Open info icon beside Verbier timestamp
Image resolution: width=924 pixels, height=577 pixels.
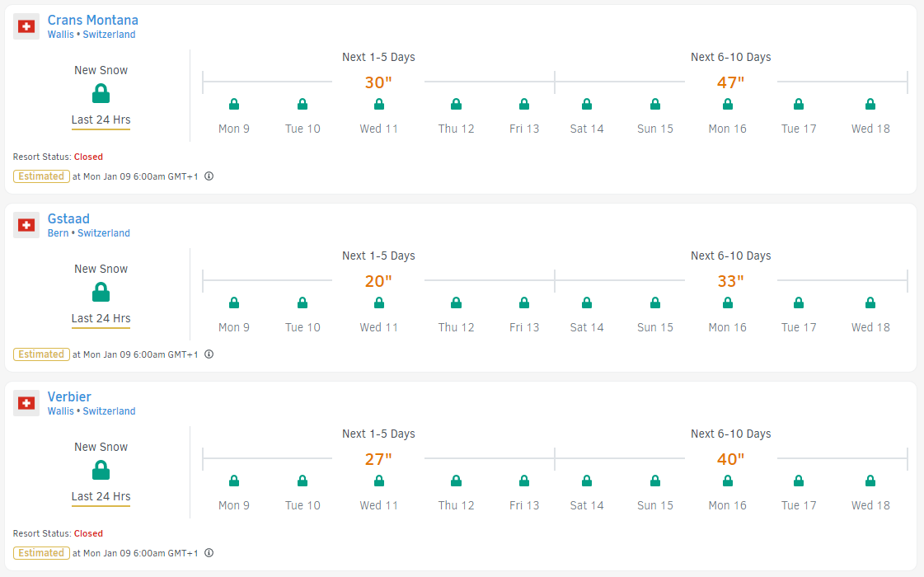(x=209, y=553)
